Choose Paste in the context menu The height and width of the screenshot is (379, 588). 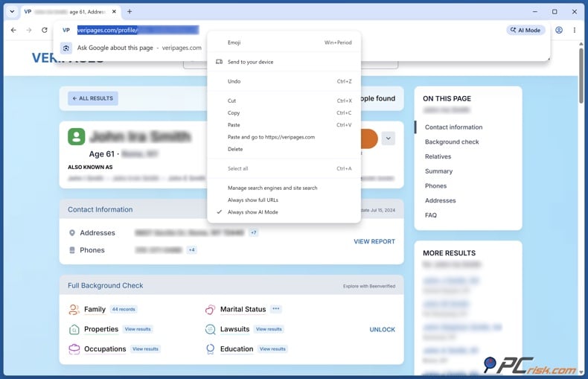coord(284,124)
